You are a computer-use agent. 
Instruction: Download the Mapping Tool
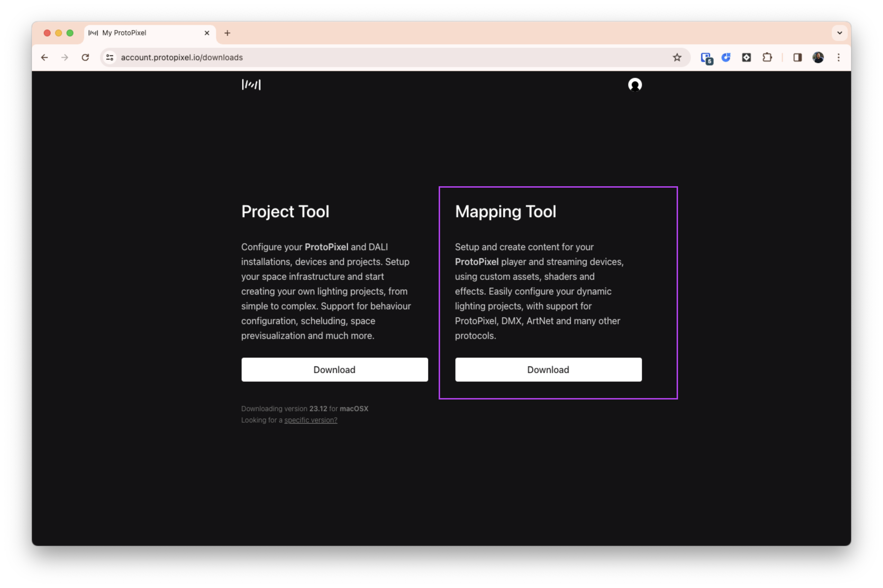coord(548,370)
